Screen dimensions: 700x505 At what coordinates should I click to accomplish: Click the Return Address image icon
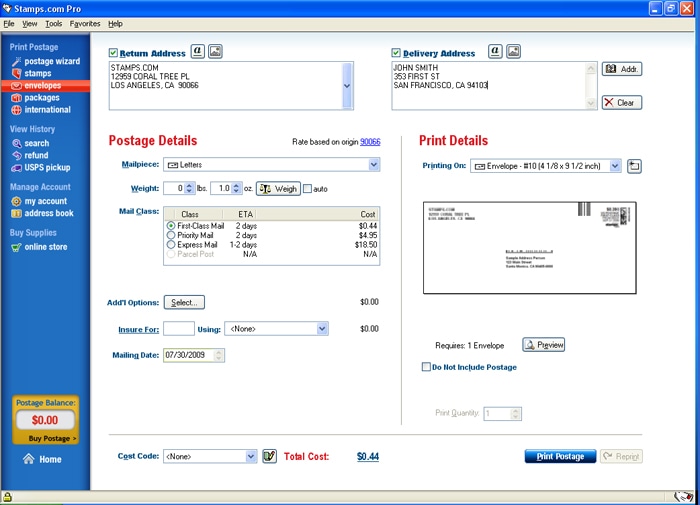click(x=216, y=52)
